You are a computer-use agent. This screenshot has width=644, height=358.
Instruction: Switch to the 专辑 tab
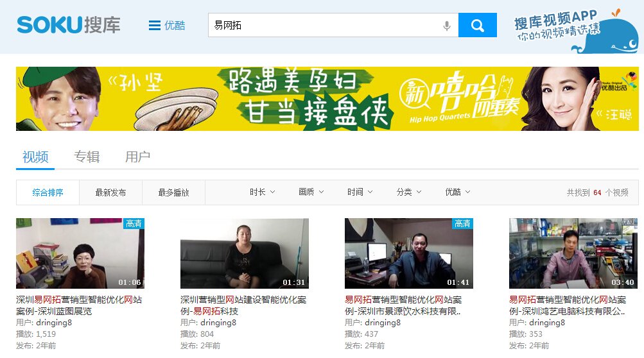(x=87, y=157)
